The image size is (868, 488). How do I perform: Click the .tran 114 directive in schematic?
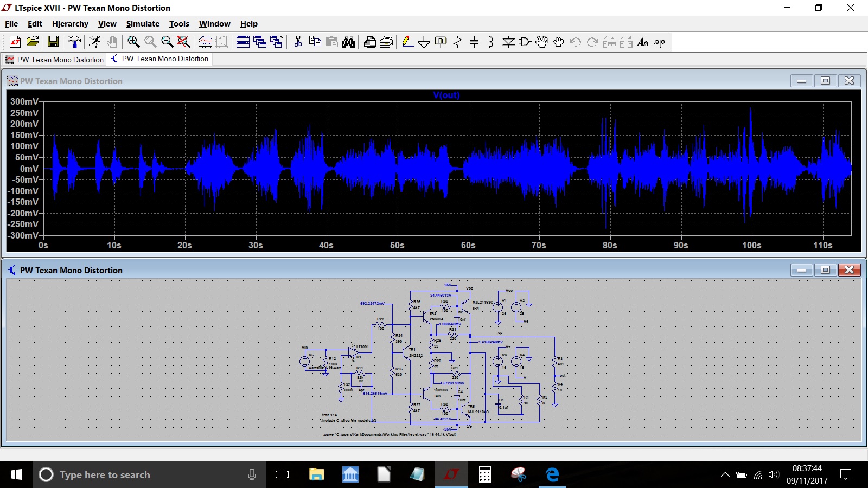(x=329, y=415)
